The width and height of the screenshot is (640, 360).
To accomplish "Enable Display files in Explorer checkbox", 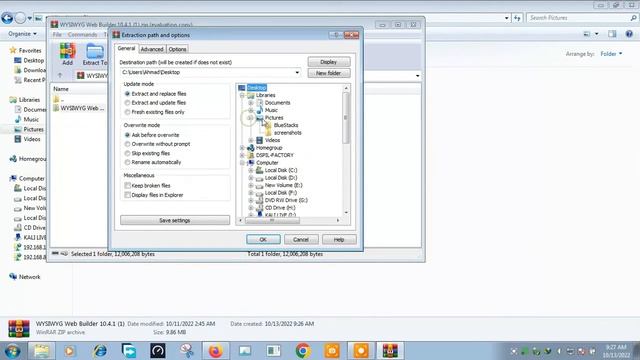I will [x=127, y=195].
